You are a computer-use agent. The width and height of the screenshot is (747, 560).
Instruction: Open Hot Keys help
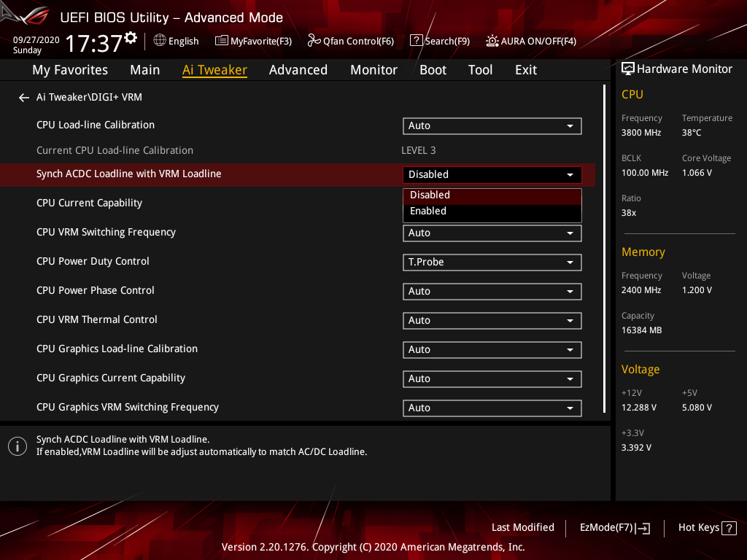click(707, 528)
